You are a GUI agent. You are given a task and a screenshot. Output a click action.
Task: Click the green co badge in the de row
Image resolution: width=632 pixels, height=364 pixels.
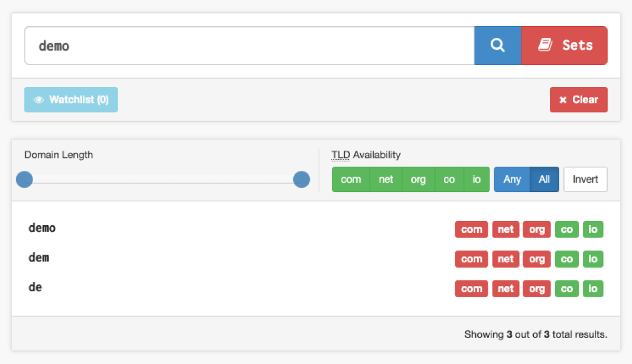(566, 288)
